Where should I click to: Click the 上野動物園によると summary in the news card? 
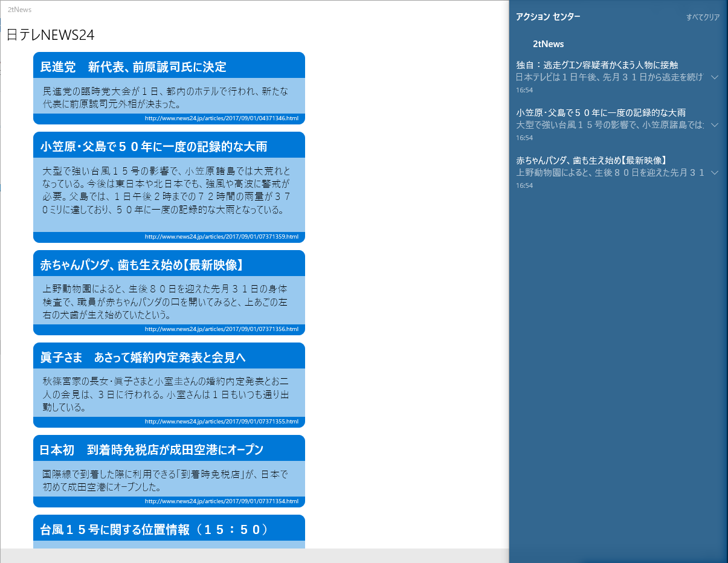click(x=165, y=301)
